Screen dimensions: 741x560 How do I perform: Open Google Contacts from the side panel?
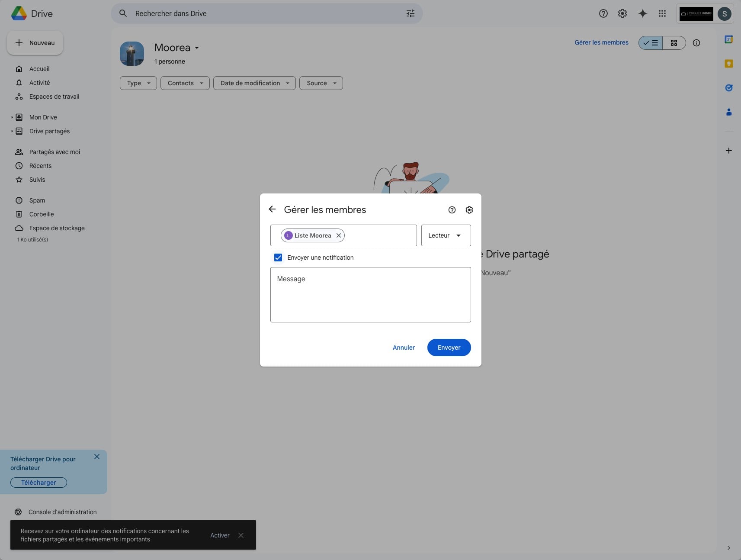(x=729, y=112)
